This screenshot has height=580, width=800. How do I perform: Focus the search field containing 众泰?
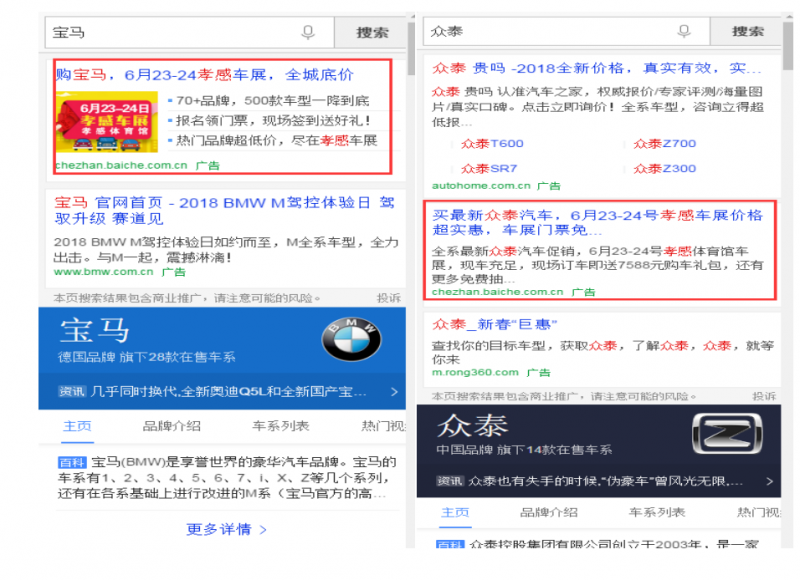566,31
